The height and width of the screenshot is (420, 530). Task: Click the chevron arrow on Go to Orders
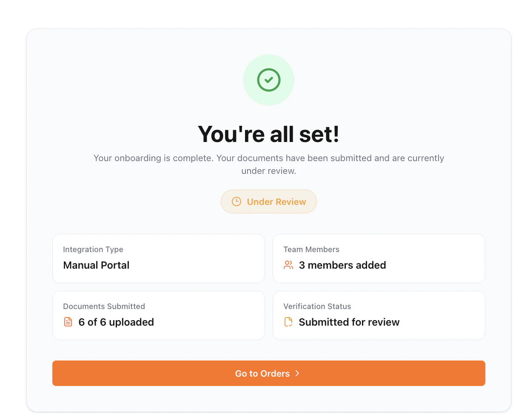tap(297, 373)
